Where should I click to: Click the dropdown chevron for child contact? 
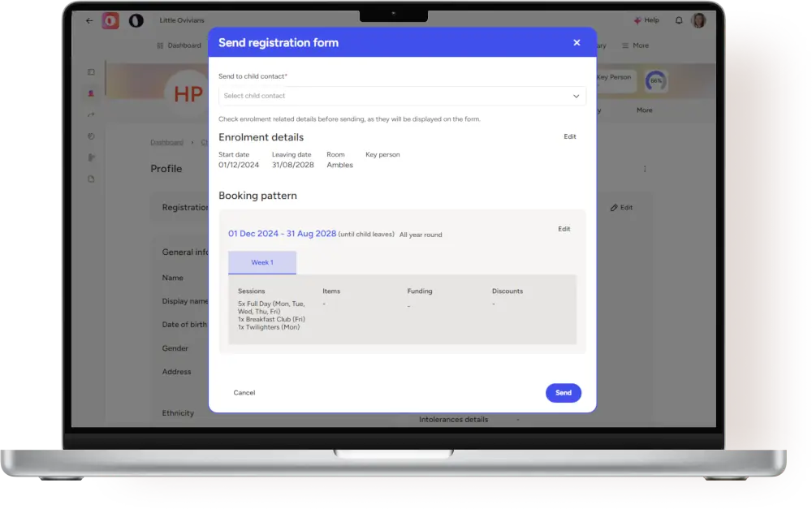[x=576, y=96]
